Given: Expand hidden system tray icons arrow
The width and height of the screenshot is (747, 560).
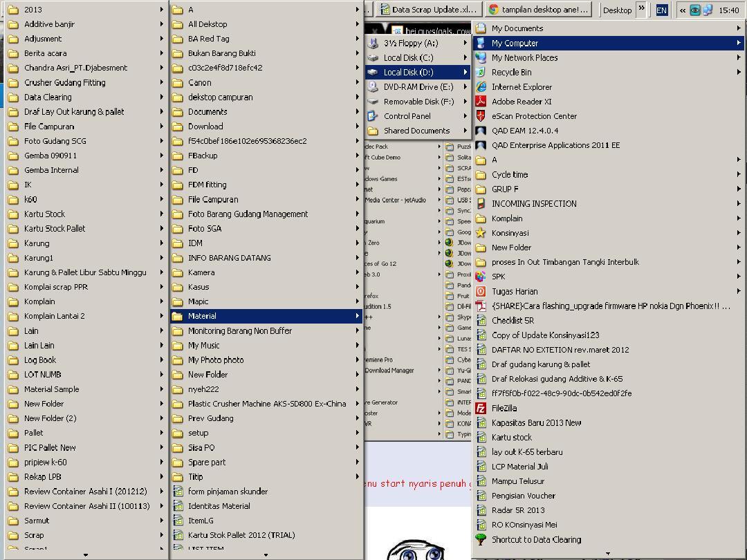Looking at the screenshot, I should (683, 10).
